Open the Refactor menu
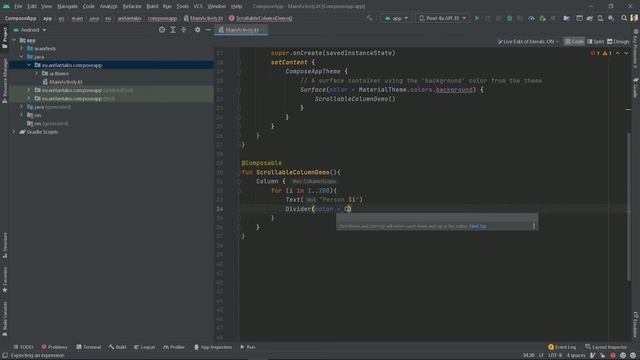640x360 pixels. coord(132,6)
